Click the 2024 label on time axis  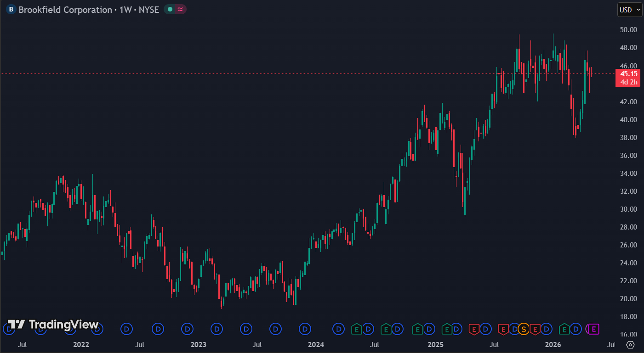[316, 344]
